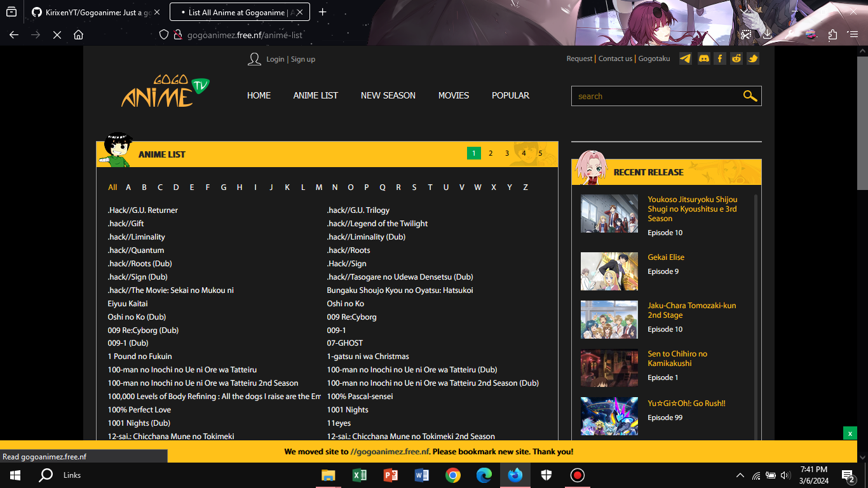Image resolution: width=868 pixels, height=488 pixels.
Task: Click the Request link
Action: coord(580,58)
